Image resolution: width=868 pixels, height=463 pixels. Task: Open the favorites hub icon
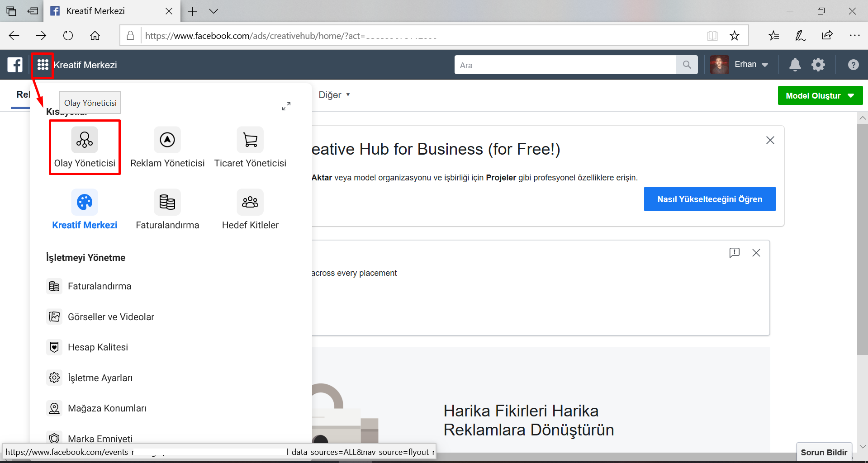point(773,36)
